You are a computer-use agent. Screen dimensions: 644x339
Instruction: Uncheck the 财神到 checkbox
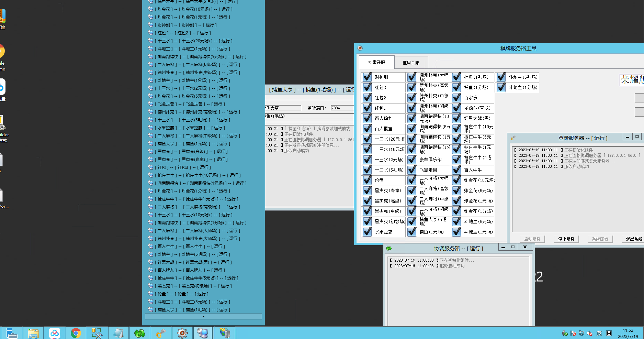click(x=367, y=77)
